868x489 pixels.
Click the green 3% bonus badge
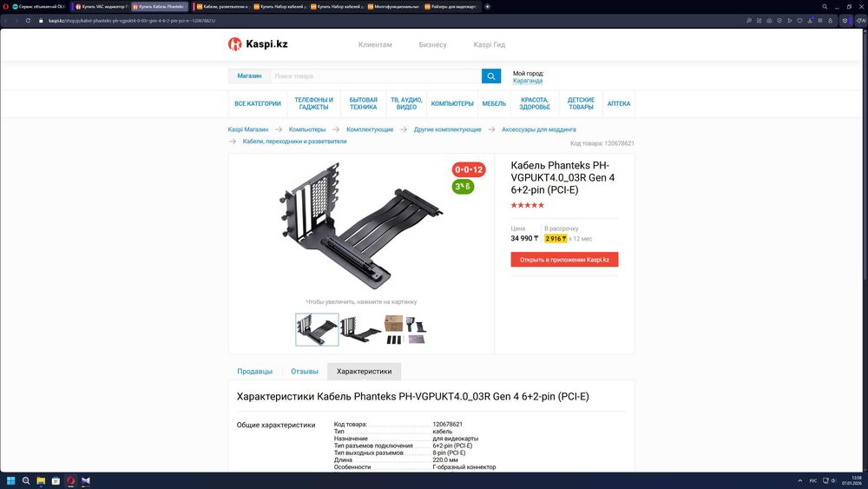(x=463, y=187)
